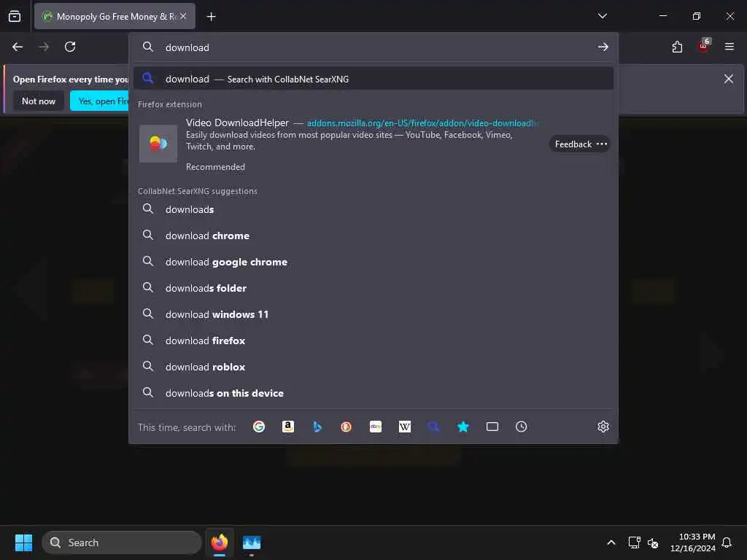
Task: Open notifications bell in taskbar
Action: pyautogui.click(x=727, y=542)
